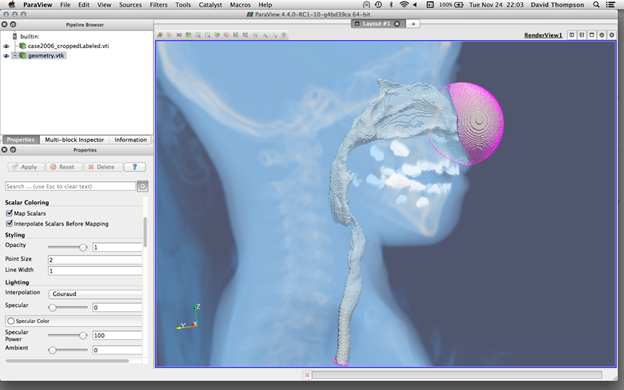Click the Specular Power slider
The height and width of the screenshot is (390, 624).
[x=68, y=335]
